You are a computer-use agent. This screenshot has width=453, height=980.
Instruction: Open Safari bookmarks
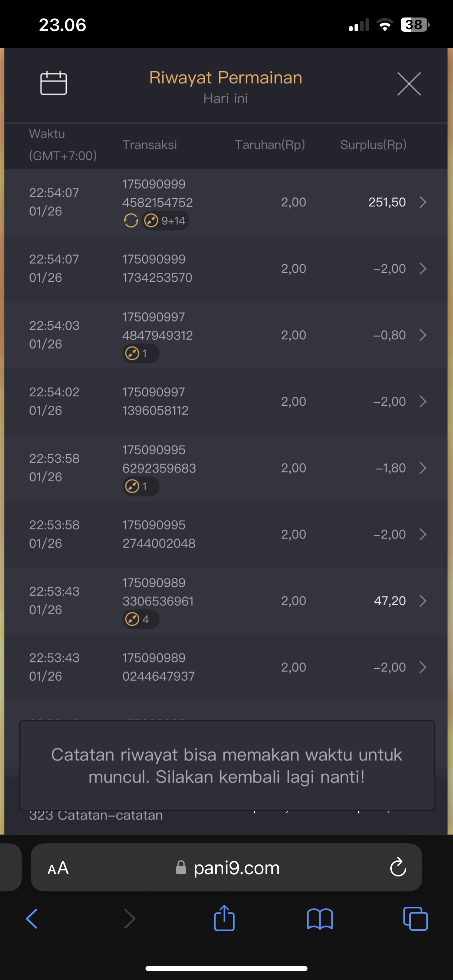[320, 919]
